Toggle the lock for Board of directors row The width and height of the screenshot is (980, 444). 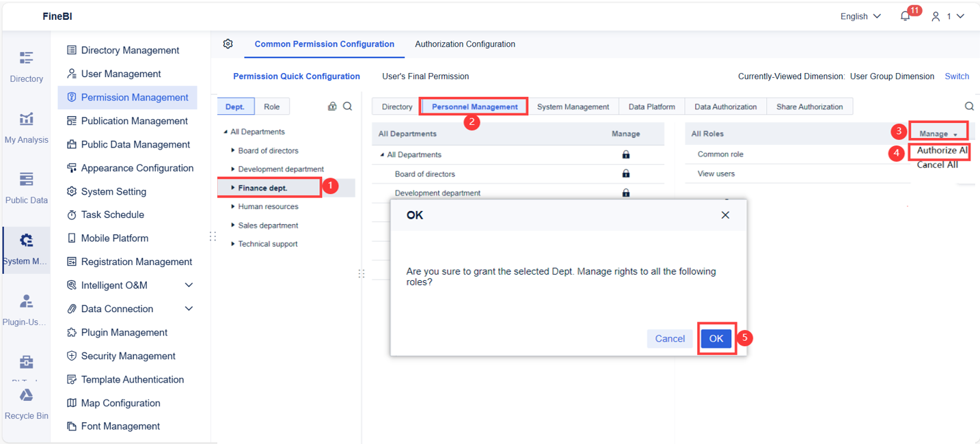click(x=626, y=174)
